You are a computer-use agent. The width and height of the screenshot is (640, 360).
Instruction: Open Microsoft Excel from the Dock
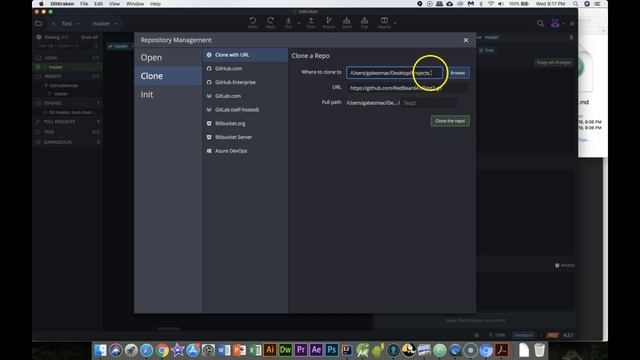point(255,350)
